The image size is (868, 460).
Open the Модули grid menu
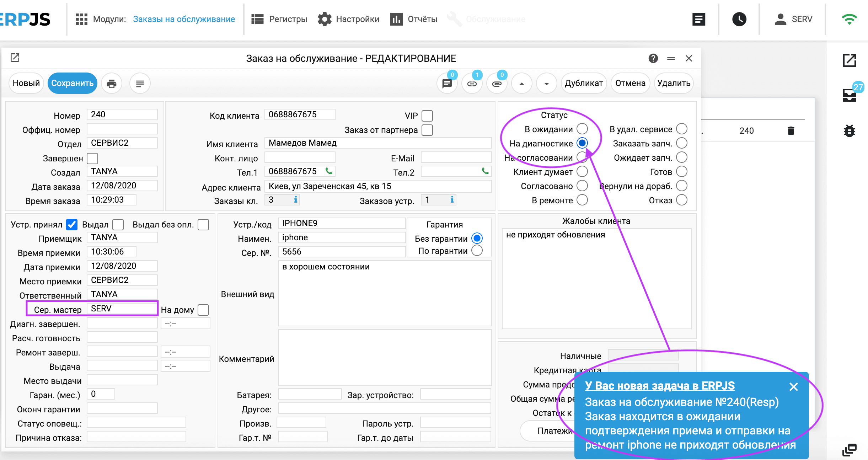point(81,19)
